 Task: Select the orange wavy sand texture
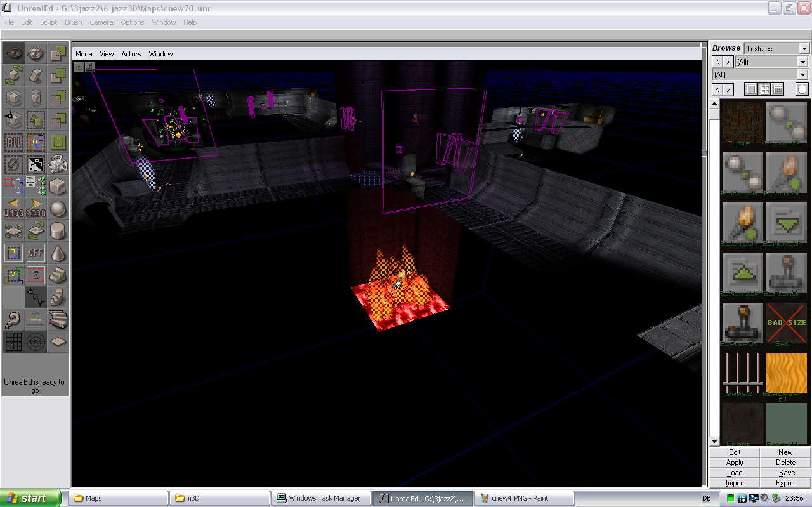(786, 374)
